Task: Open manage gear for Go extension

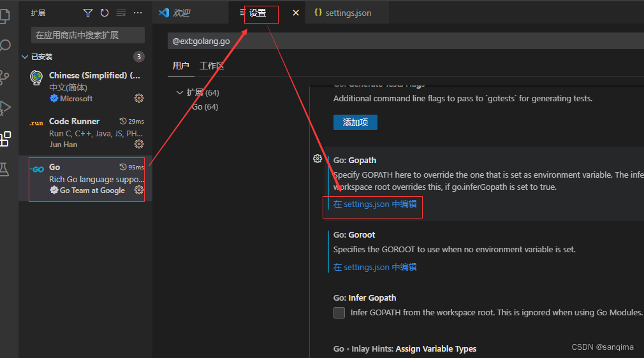Action: tap(139, 190)
